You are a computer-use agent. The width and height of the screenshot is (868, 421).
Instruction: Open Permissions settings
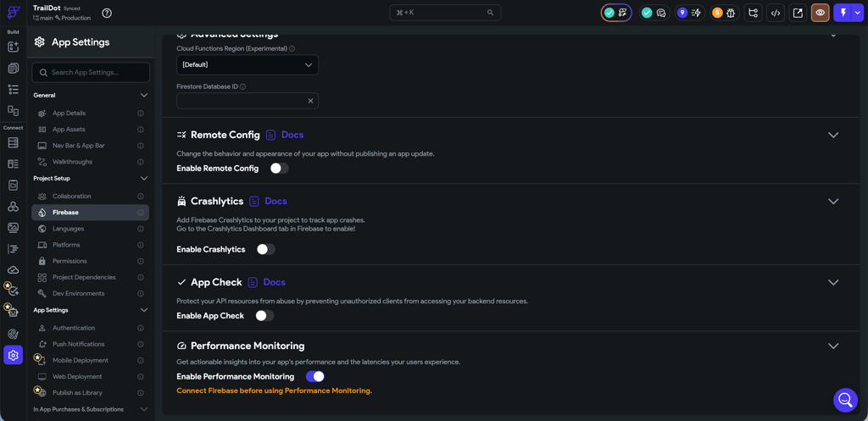click(90, 261)
